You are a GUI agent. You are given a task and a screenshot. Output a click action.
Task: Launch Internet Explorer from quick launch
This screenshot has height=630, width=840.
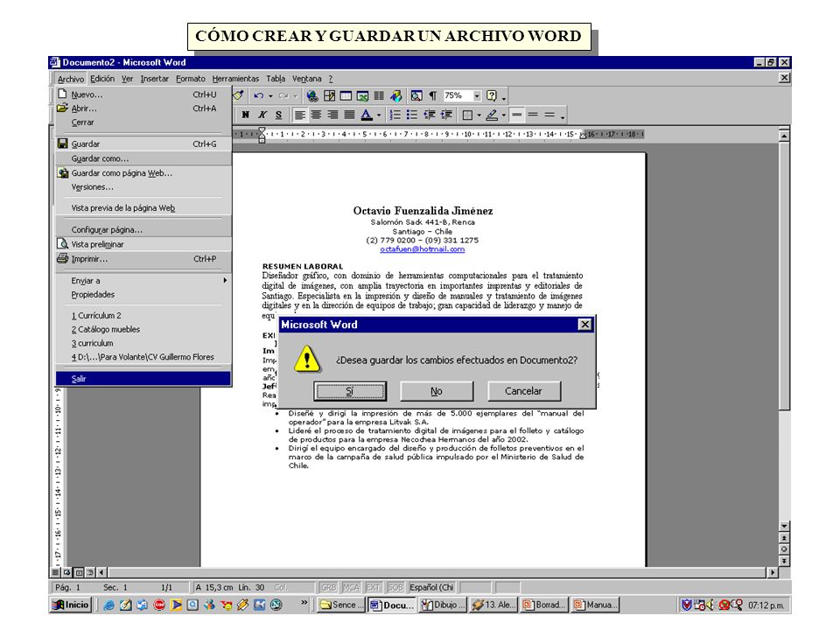pyautogui.click(x=108, y=605)
